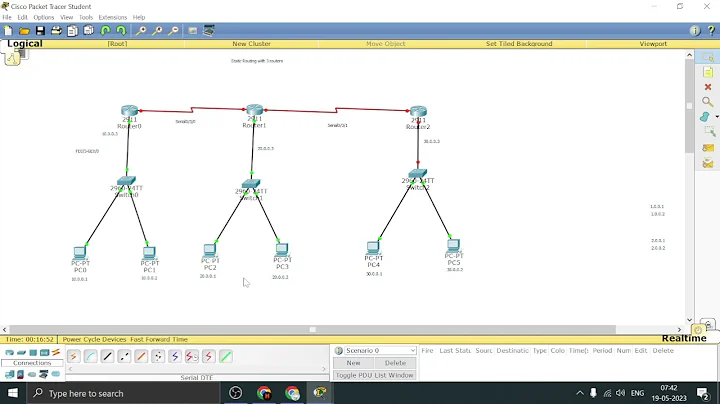Open the drawing palette icon

(x=193, y=31)
